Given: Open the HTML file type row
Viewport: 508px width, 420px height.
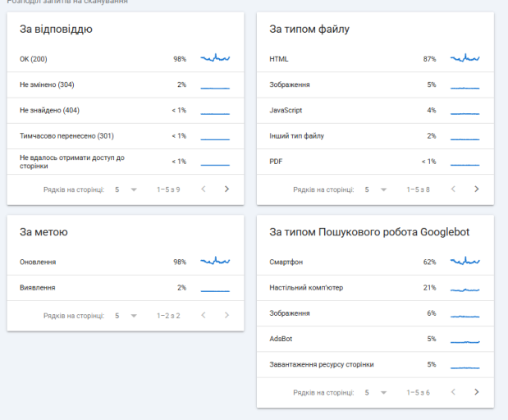Looking at the screenshot, I should [375, 59].
